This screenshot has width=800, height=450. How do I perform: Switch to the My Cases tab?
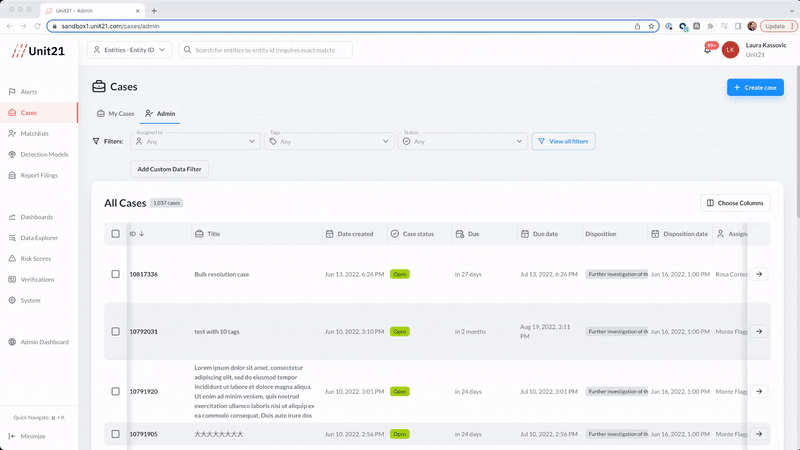115,114
